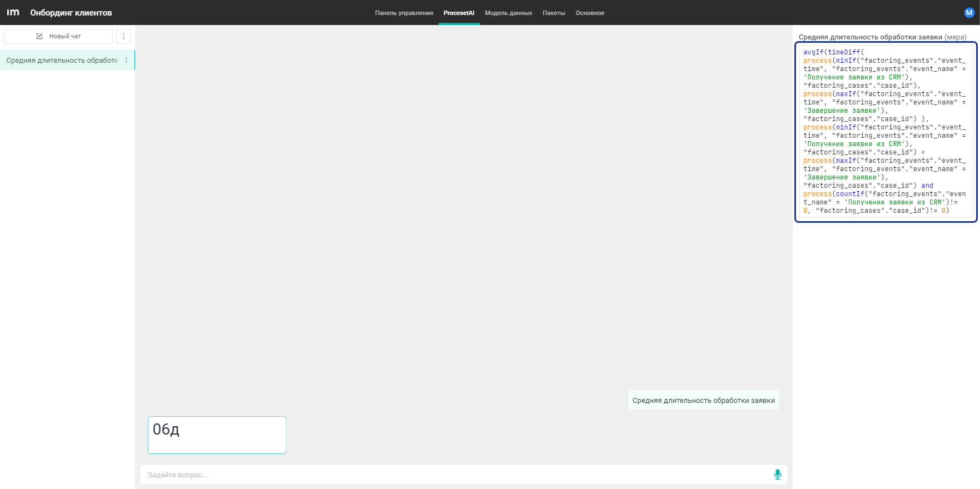Click the sent message Средняя длительность обработки заявки
Screen dimensions: 980x489
[x=703, y=400]
